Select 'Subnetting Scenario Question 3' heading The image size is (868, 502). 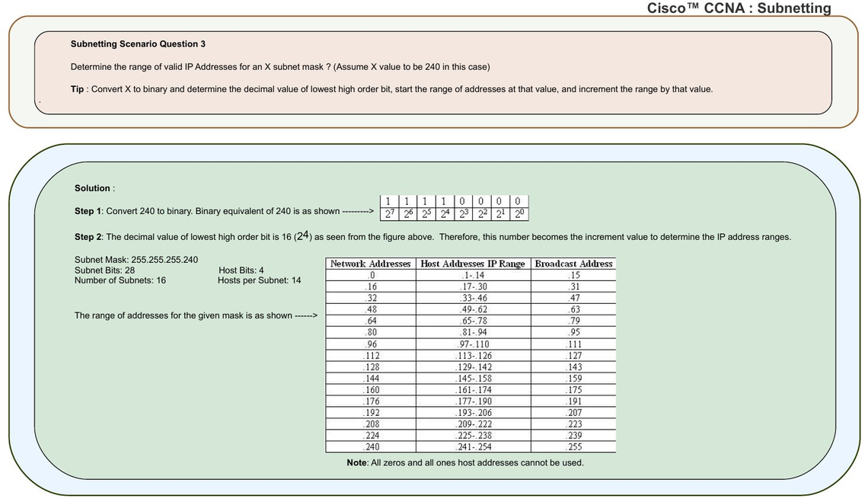pyautogui.click(x=138, y=43)
